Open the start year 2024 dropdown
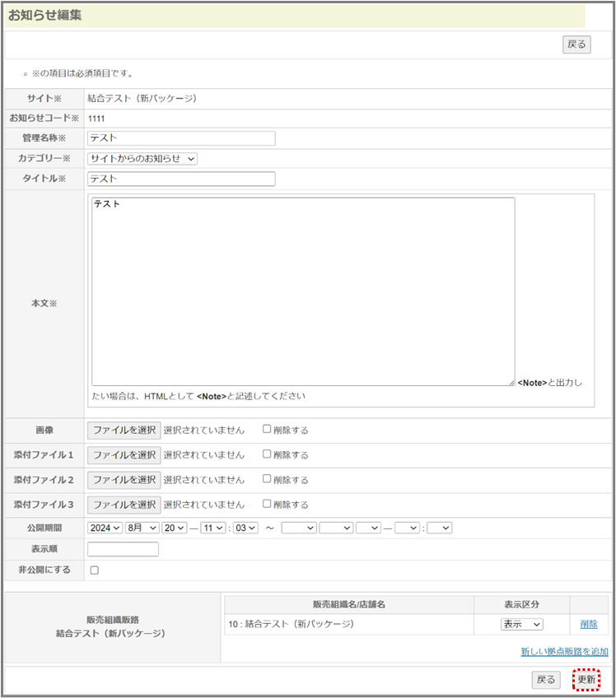Image resolution: width=616 pixels, height=698 pixels. [x=105, y=528]
